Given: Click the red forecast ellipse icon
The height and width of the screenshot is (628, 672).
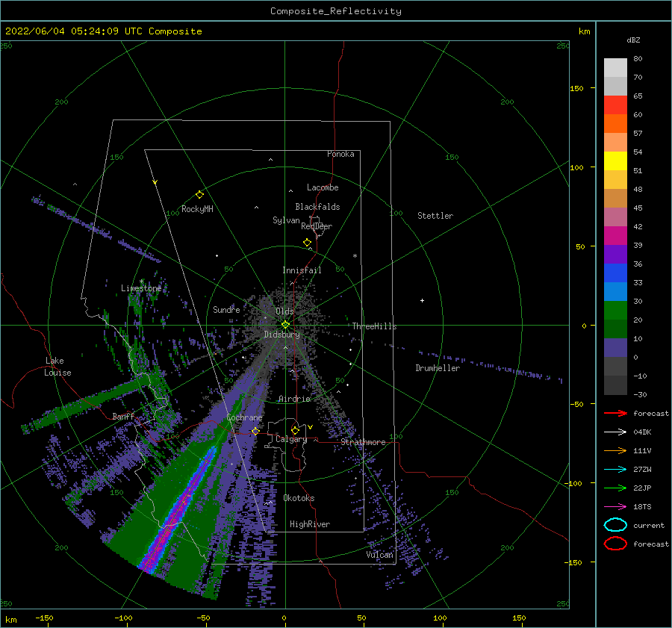Looking at the screenshot, I should 615,544.
